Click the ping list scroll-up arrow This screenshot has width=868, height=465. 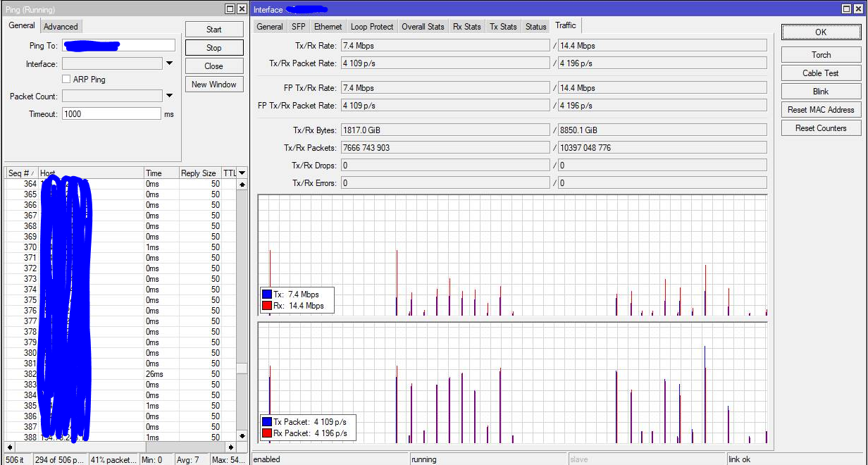[x=242, y=184]
